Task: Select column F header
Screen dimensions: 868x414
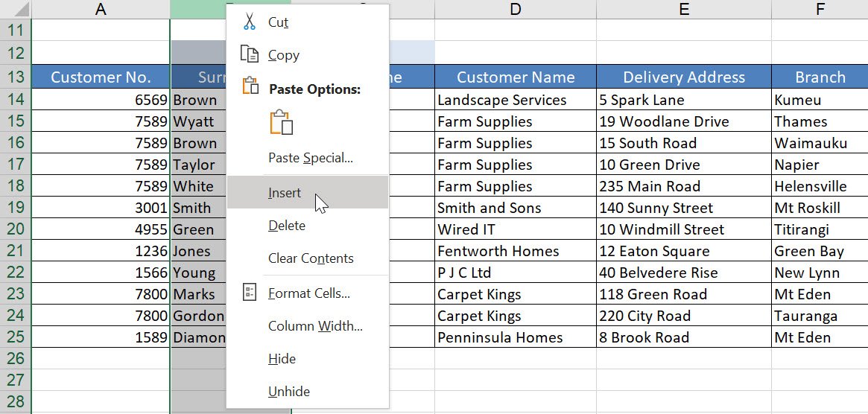Action: coord(820,9)
